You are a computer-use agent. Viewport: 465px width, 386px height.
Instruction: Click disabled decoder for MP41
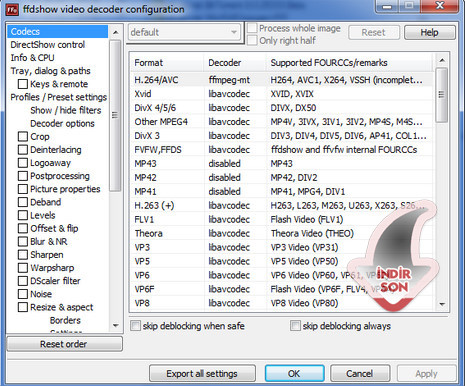pyautogui.click(x=225, y=192)
